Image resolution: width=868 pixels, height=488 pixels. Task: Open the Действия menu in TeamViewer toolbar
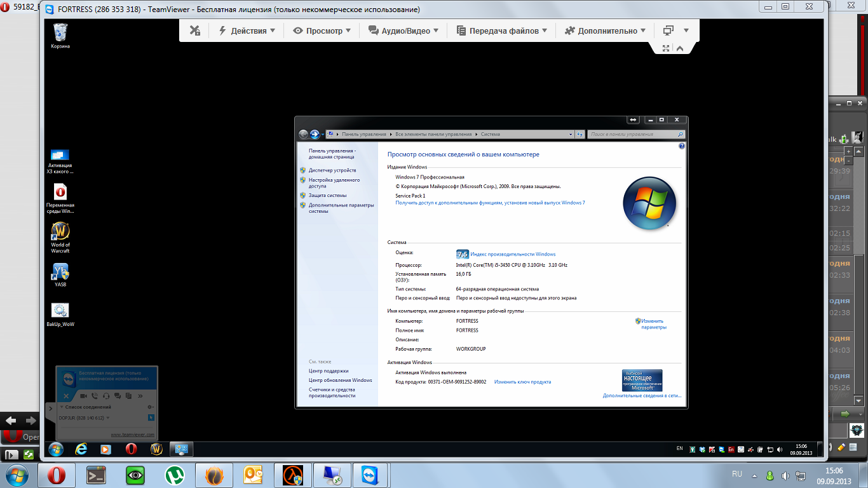click(x=247, y=30)
